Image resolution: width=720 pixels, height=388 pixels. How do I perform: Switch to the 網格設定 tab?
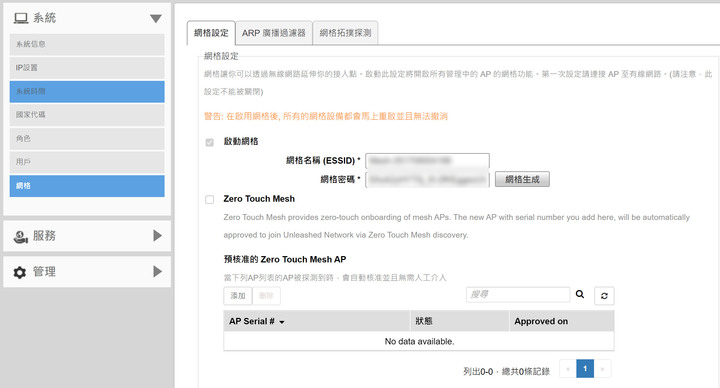(x=211, y=33)
